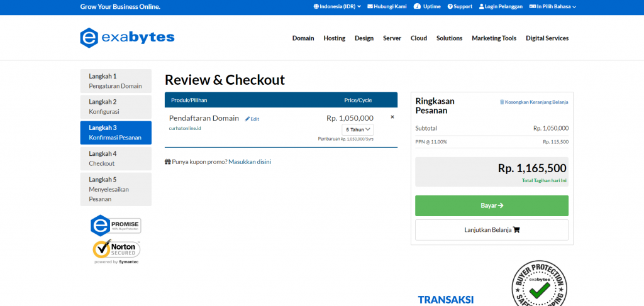
Task: Select Marketing Tools in navigation
Action: tap(494, 38)
